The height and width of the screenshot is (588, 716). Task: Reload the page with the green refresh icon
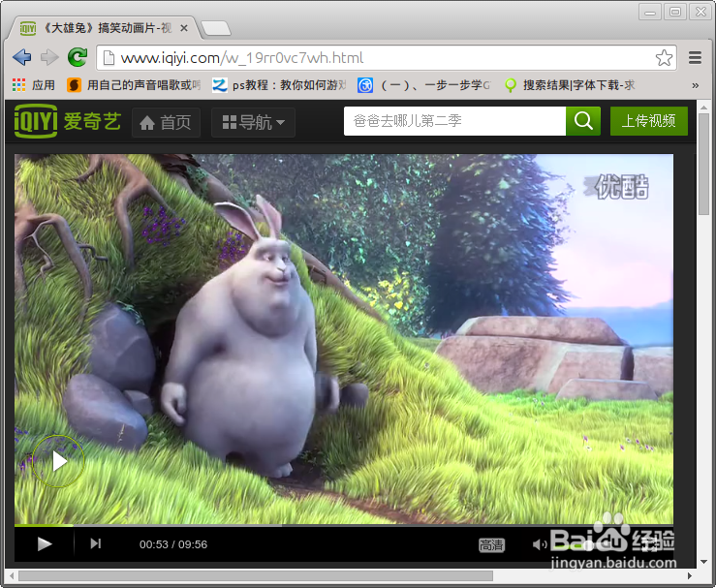pyautogui.click(x=78, y=57)
